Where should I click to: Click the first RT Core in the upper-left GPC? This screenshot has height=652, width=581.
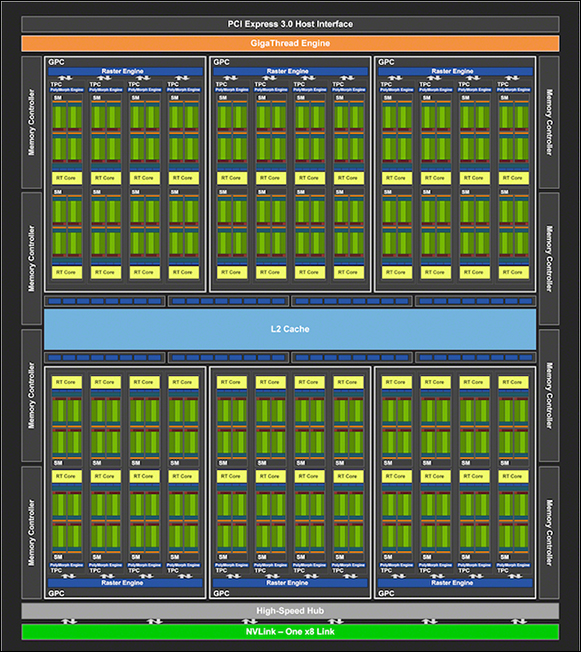coord(67,178)
